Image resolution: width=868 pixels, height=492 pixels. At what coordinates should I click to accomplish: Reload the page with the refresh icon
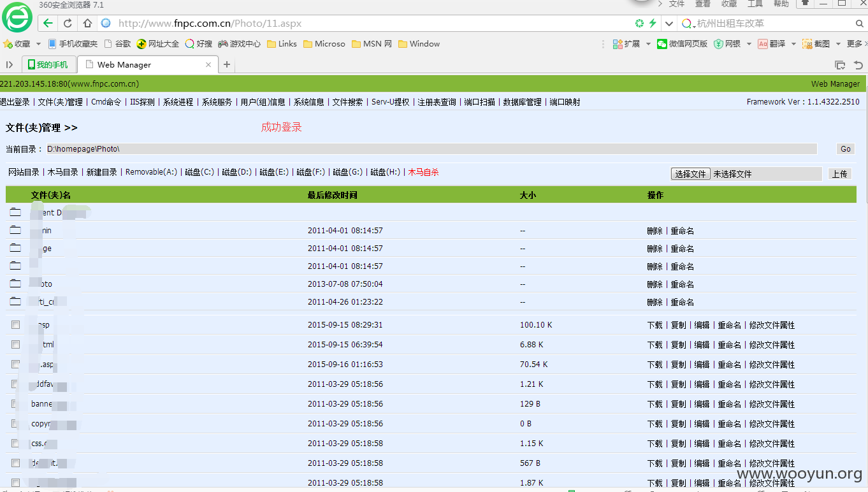[x=68, y=24]
